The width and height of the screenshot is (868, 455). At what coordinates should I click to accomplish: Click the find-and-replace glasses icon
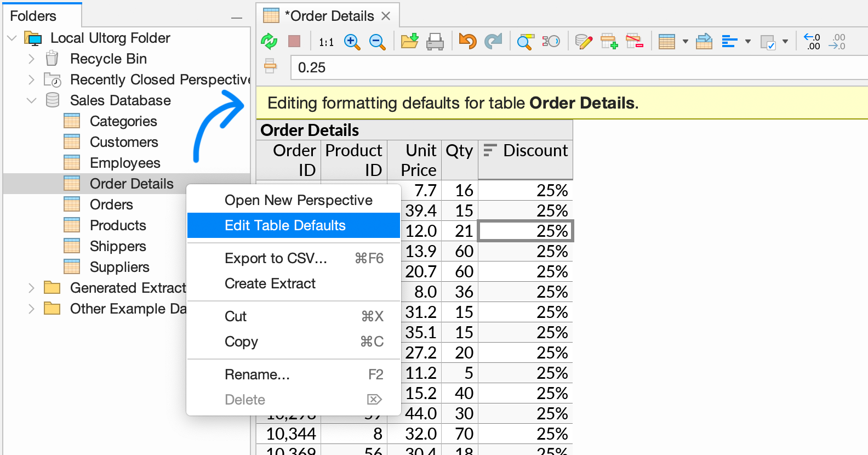click(x=551, y=41)
